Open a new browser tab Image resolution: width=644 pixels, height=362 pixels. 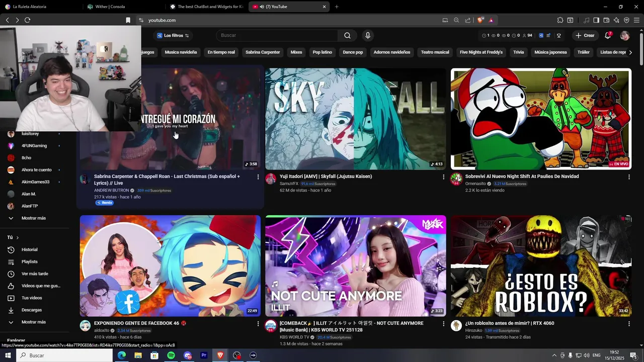click(337, 7)
